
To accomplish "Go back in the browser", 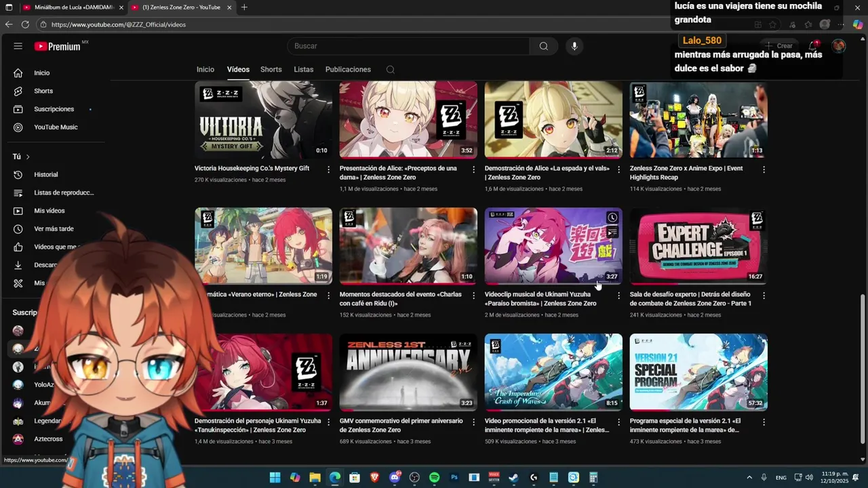I will tap(9, 24).
